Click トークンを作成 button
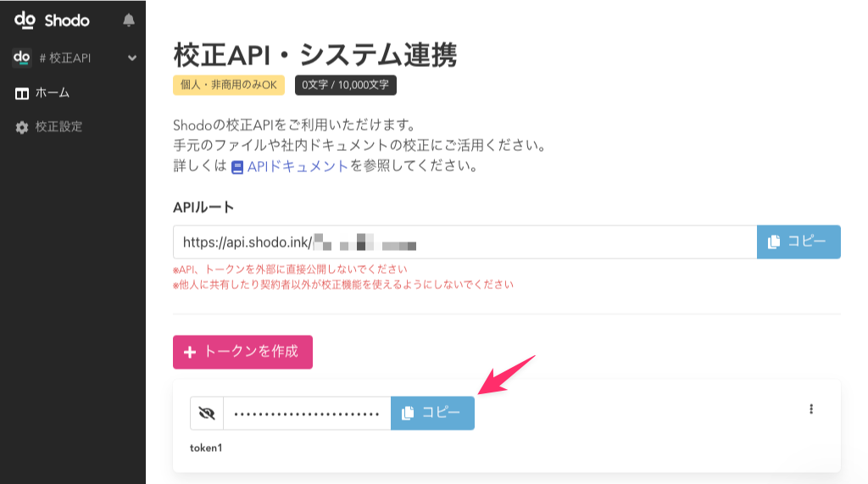Screen dimensions: 868x484 pos(242,352)
